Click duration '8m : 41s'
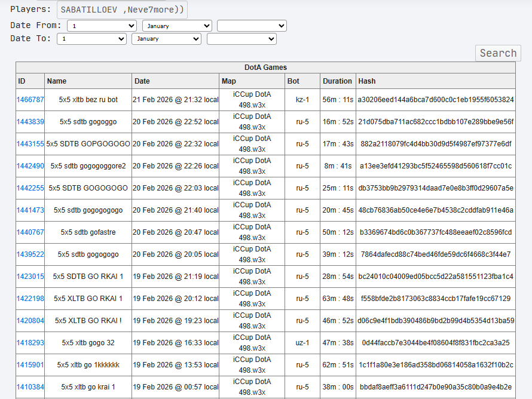The width and height of the screenshot is (532, 399). click(x=338, y=166)
